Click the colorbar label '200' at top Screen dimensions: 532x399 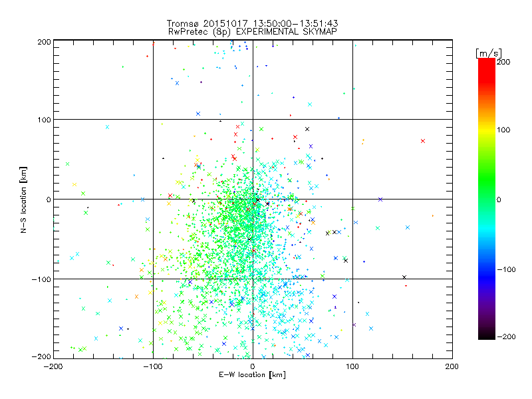click(503, 62)
